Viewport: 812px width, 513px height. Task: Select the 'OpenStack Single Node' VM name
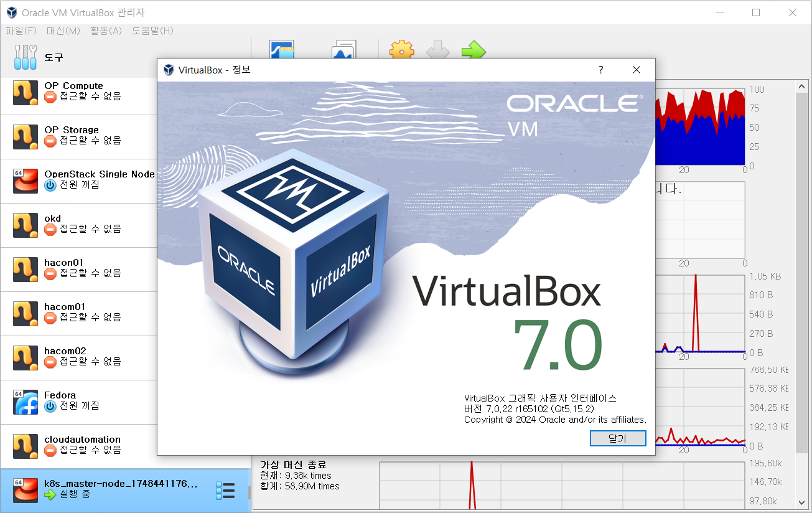pos(100,174)
